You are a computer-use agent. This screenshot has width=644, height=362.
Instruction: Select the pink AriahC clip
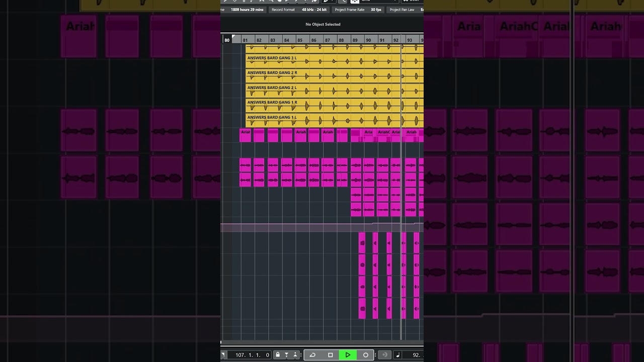coord(383,135)
